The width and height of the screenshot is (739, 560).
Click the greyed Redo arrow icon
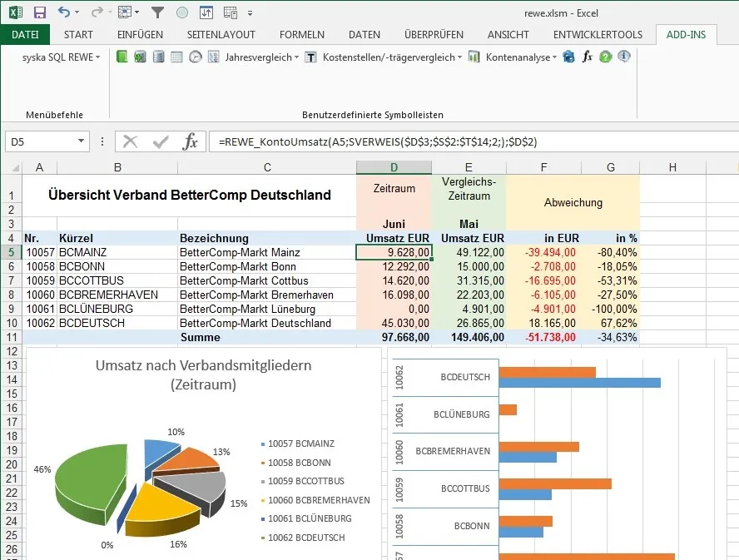pyautogui.click(x=97, y=12)
